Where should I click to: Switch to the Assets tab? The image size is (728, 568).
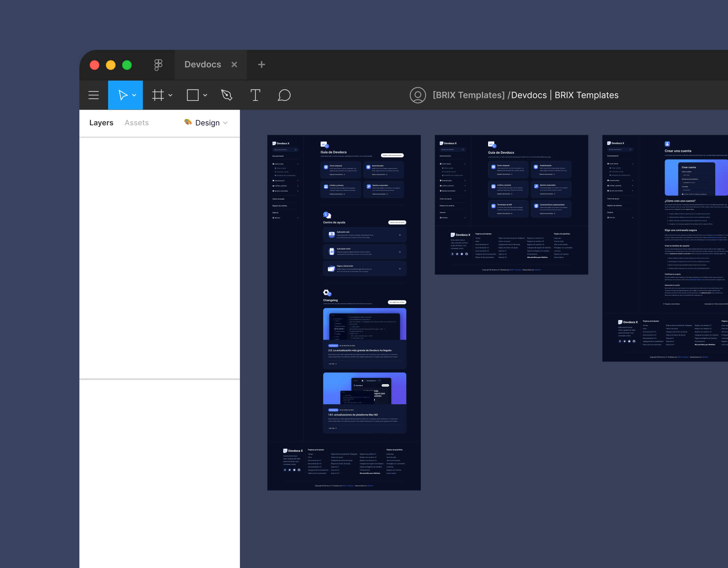coord(136,123)
